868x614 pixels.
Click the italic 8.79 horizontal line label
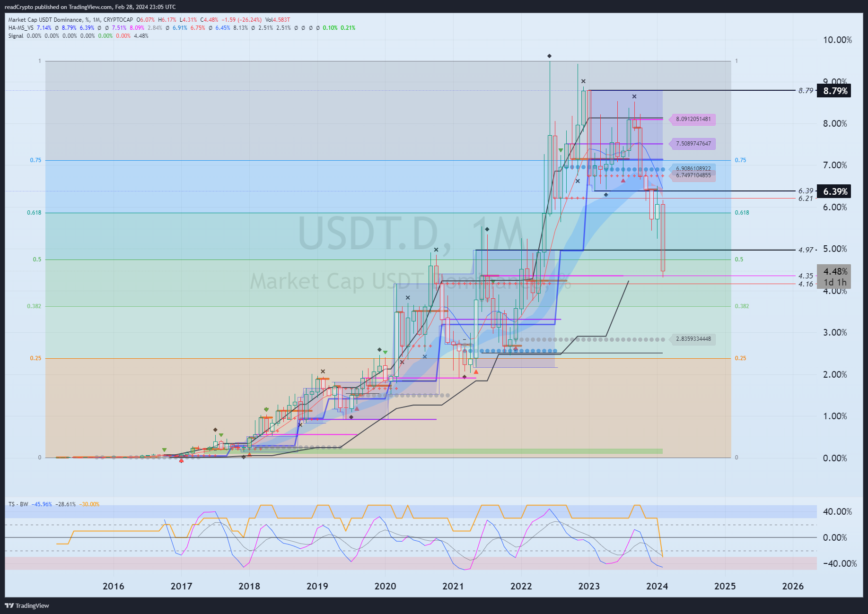tap(806, 91)
